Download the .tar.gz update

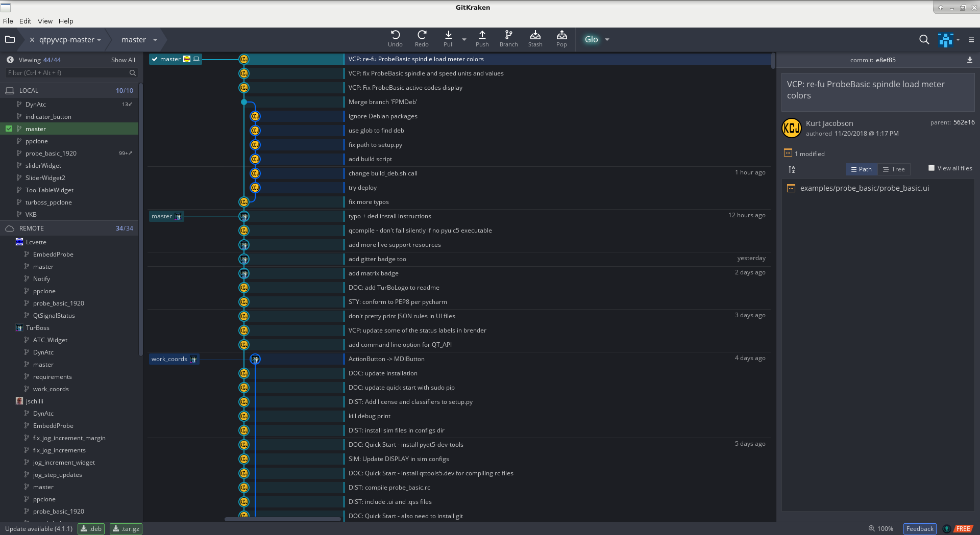[x=126, y=528]
